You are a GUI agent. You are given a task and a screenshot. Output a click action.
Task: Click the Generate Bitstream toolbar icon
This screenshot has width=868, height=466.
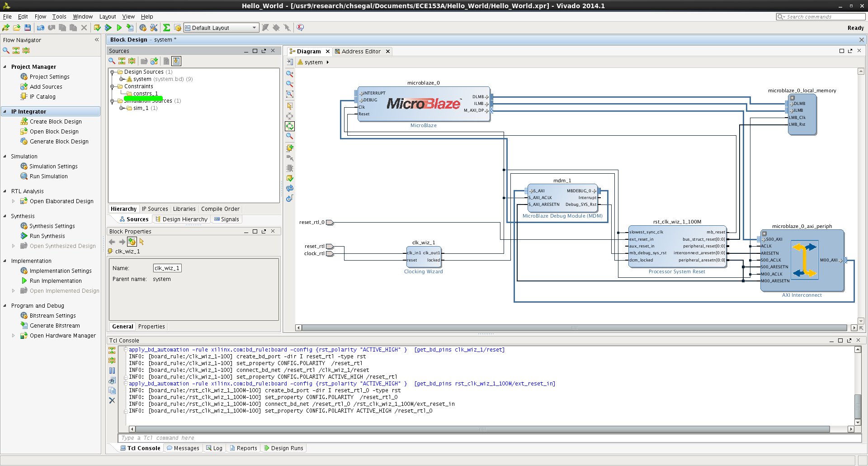pyautogui.click(x=130, y=28)
